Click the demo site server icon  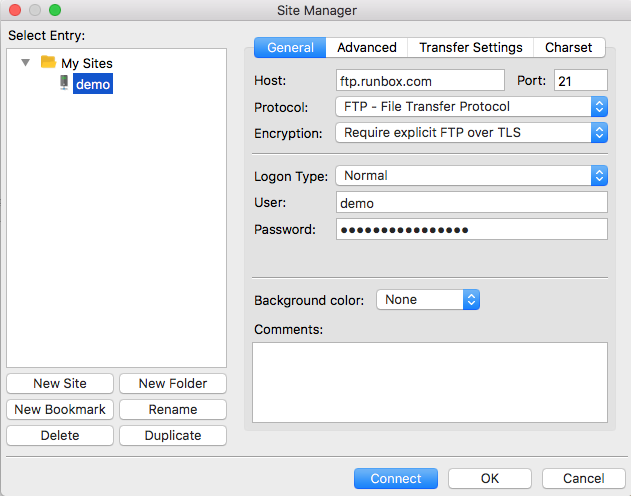coord(64,84)
